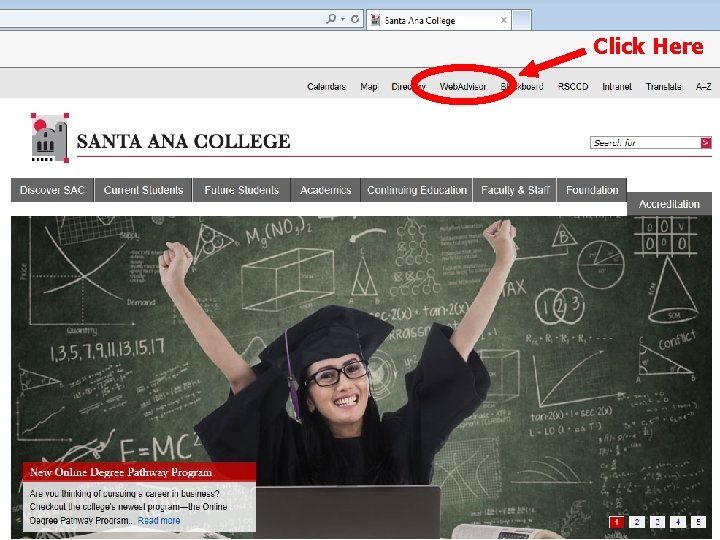Open the Discover SAC menu
This screenshot has height=540, width=720.
[x=52, y=190]
